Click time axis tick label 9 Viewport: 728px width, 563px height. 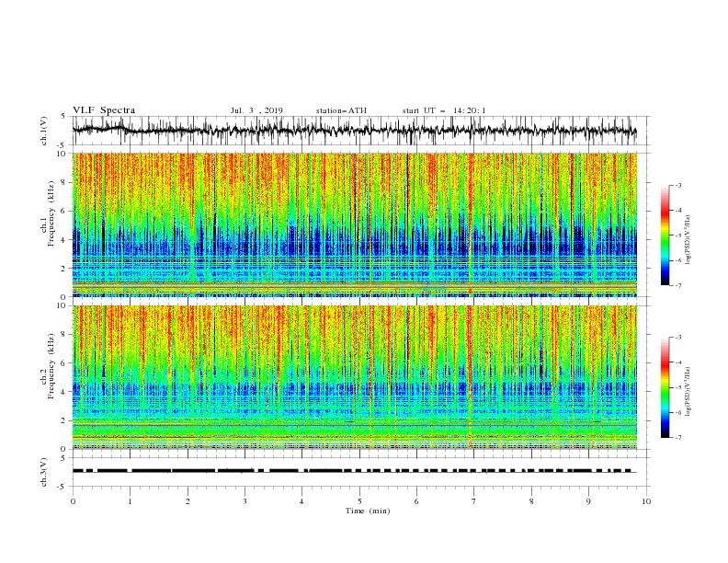tap(589, 501)
